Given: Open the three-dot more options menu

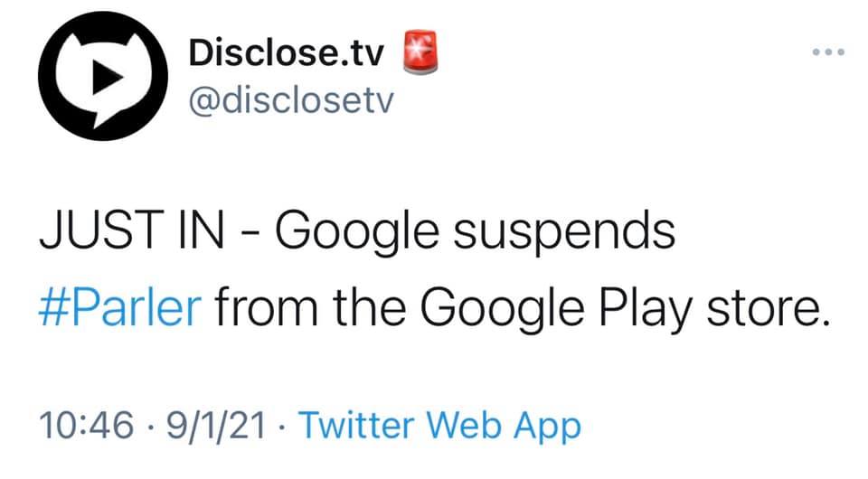Looking at the screenshot, I should 828,52.
